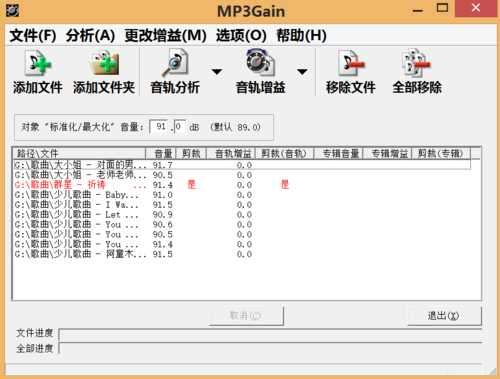Viewport: 500px width, 379px height.
Task: Click the volume value 91.0
Action: pyautogui.click(x=163, y=195)
